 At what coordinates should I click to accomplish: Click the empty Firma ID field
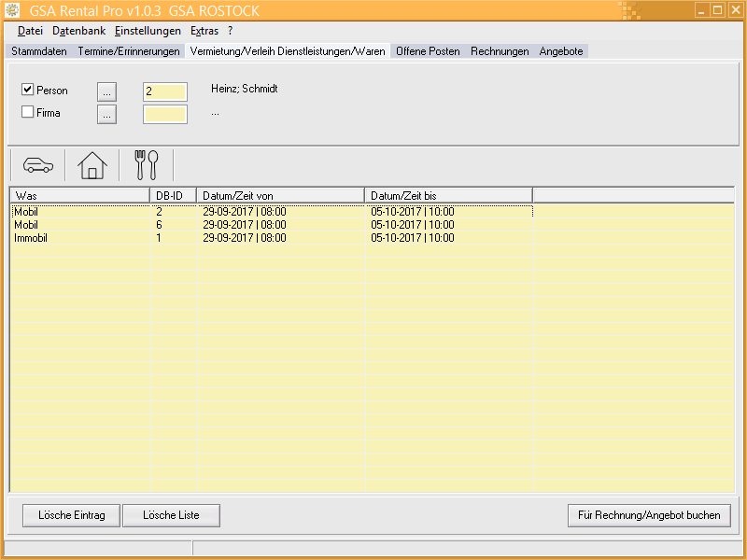coord(164,114)
